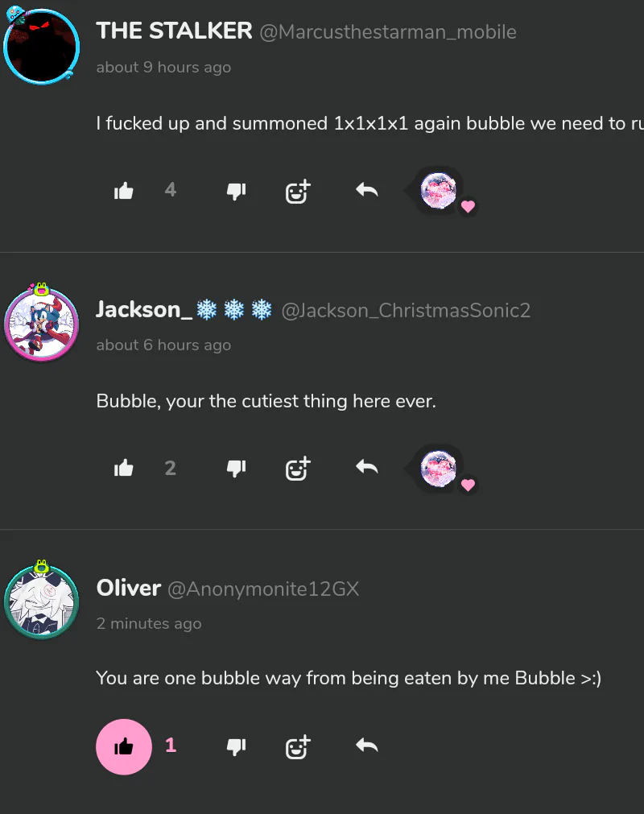Open creator heart badge on Jackson_ comment
644x814 pixels.
tap(440, 469)
